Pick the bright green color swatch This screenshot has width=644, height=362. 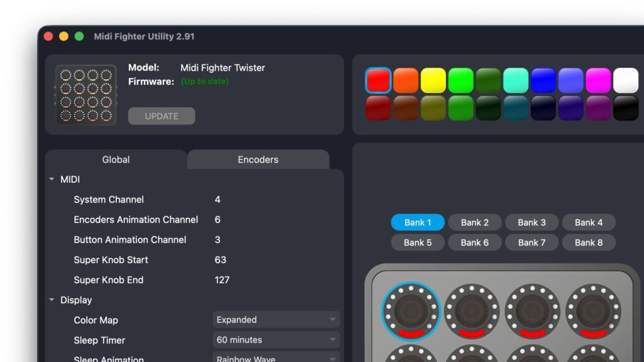(x=461, y=80)
